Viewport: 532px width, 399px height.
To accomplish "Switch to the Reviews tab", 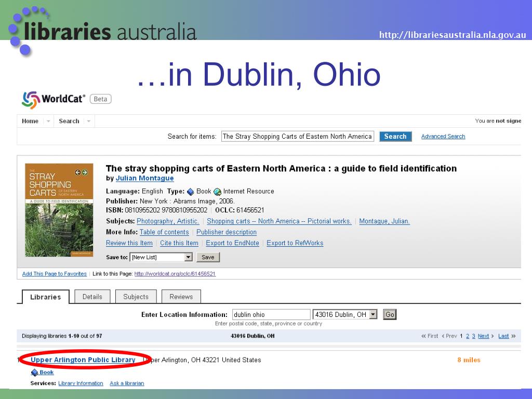I will pyautogui.click(x=181, y=297).
